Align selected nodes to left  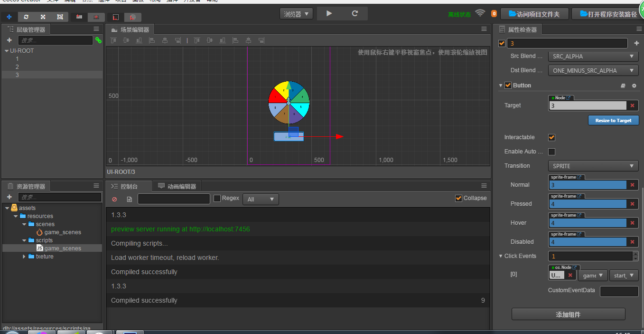pos(152,40)
